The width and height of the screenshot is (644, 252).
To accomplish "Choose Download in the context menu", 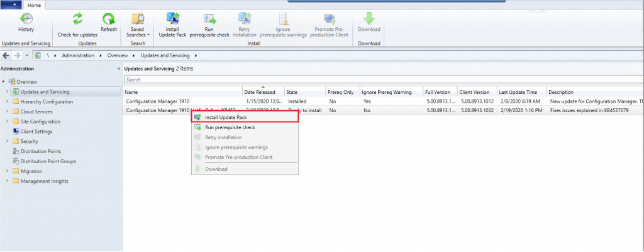I will (245, 169).
